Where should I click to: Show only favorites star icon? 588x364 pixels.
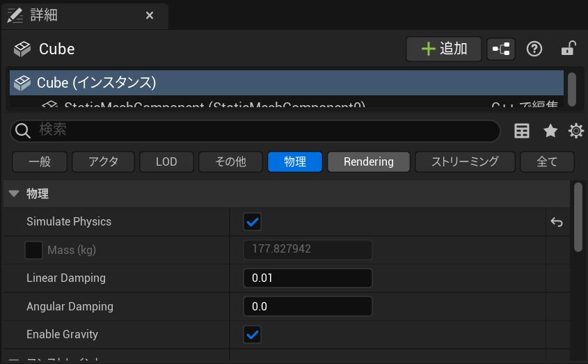550,131
